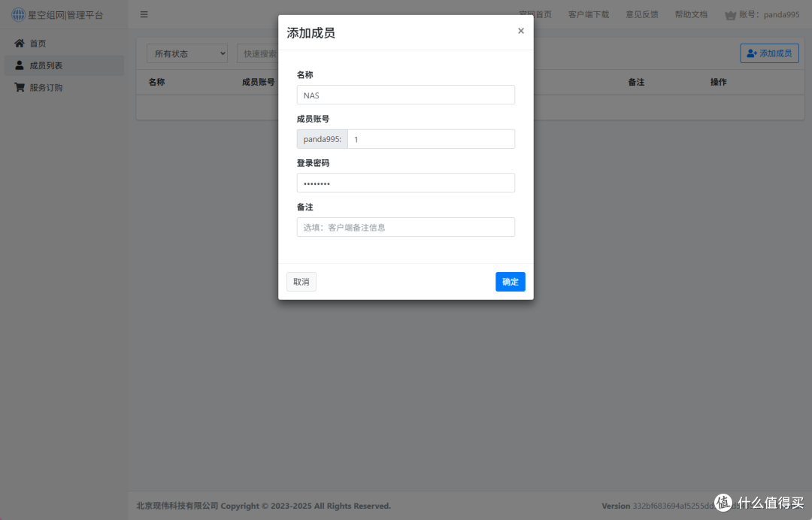Image resolution: width=812 pixels, height=520 pixels.
Task: Click the 北京现伟科技有限公司 copyright text
Action: [263, 506]
